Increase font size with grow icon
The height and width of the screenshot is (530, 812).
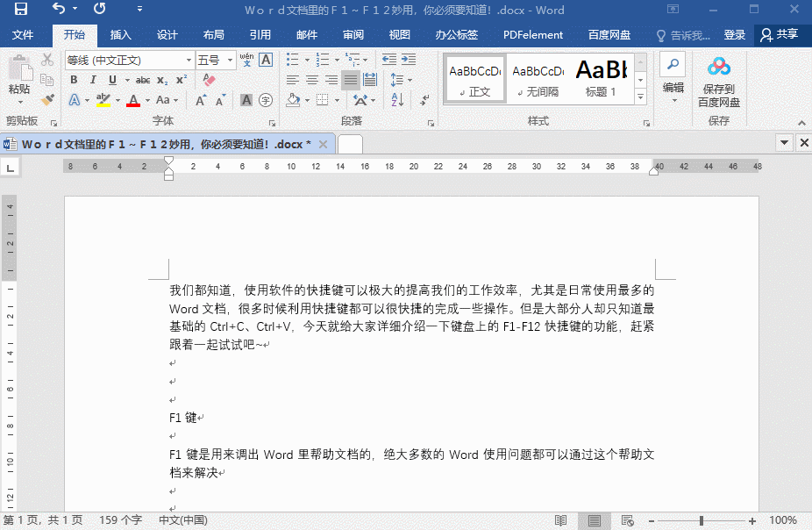(x=201, y=100)
